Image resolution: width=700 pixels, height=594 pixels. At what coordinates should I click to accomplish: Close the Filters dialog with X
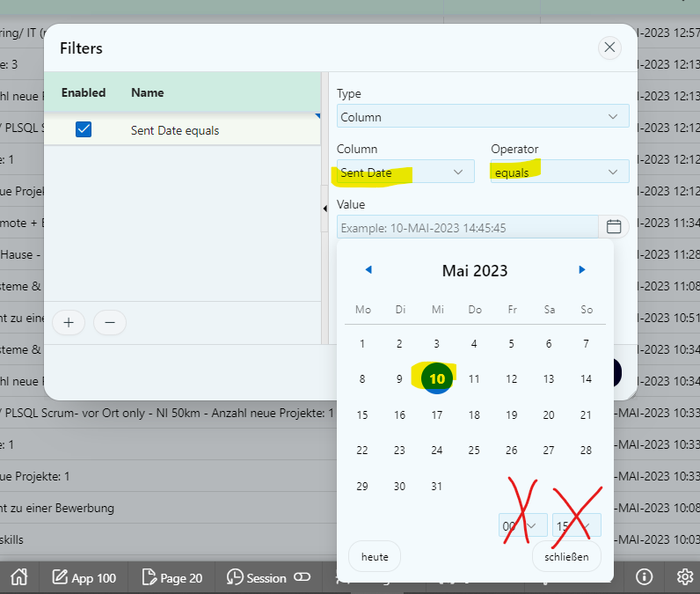pos(609,48)
